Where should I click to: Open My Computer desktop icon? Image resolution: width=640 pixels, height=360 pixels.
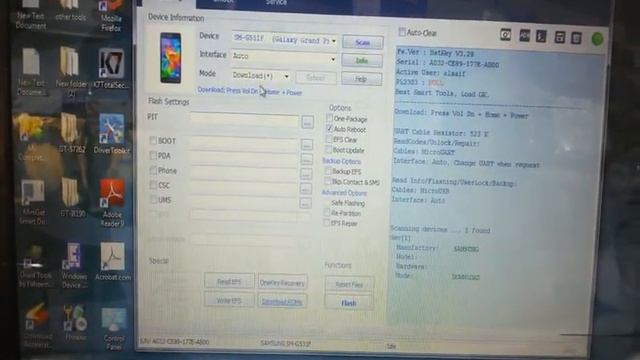(x=31, y=138)
